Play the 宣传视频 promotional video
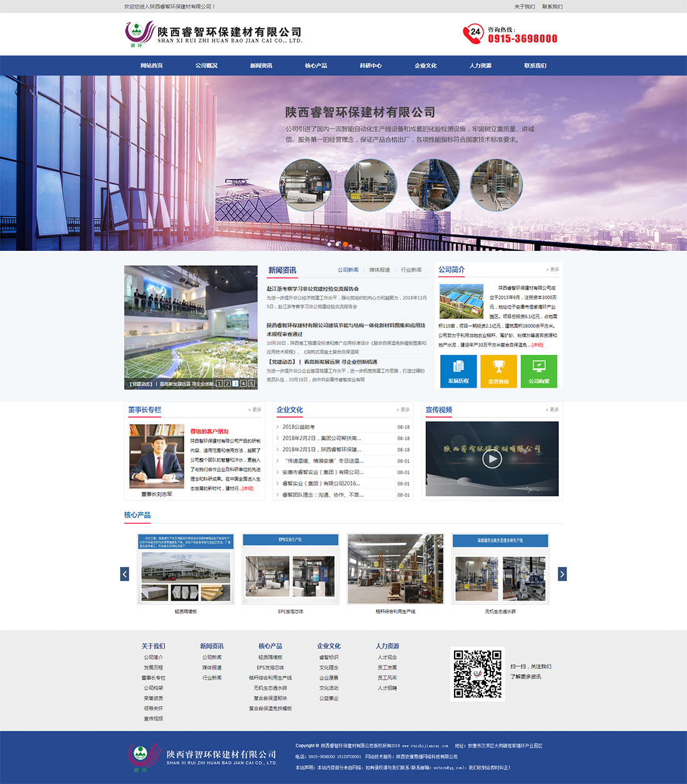The image size is (687, 784). tap(492, 458)
